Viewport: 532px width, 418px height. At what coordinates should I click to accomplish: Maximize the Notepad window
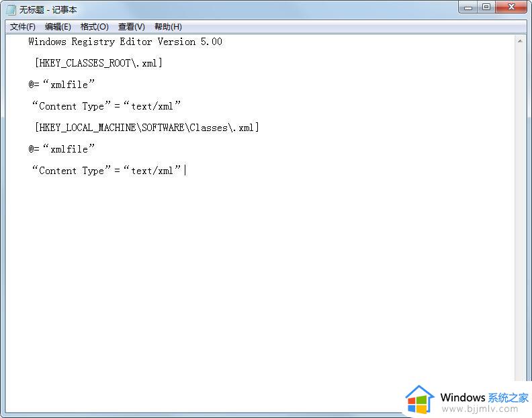tap(486, 7)
